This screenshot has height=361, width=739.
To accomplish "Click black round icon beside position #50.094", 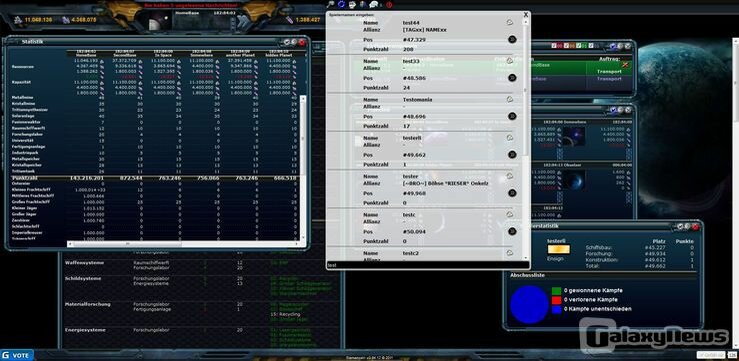I will click(512, 231).
